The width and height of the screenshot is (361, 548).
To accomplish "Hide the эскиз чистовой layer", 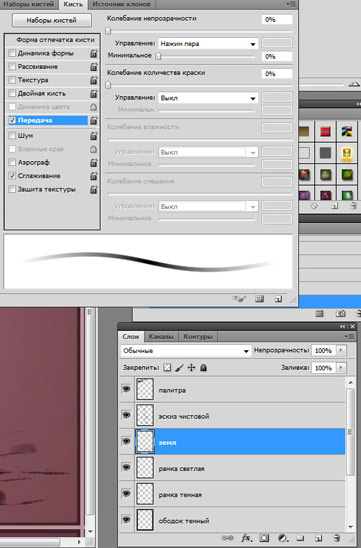I will (126, 415).
